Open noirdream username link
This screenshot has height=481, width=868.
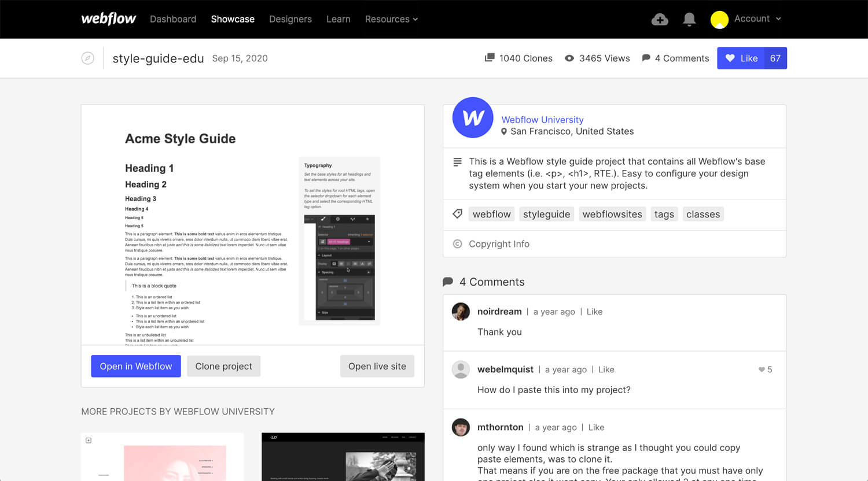coord(499,312)
